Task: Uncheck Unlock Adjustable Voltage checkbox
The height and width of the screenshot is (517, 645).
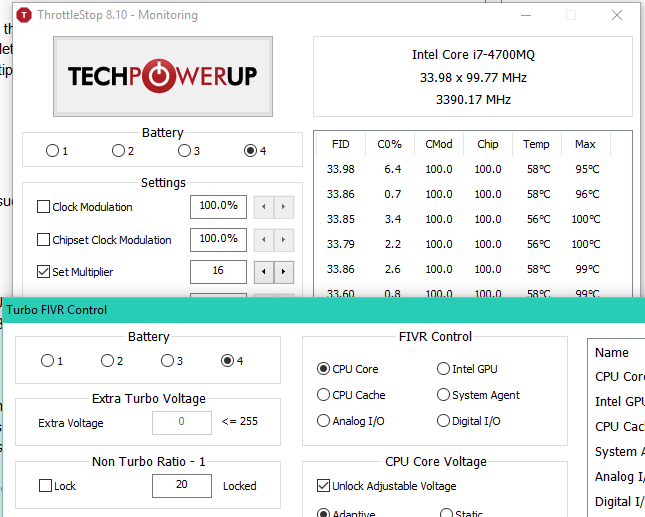Action: point(323,486)
